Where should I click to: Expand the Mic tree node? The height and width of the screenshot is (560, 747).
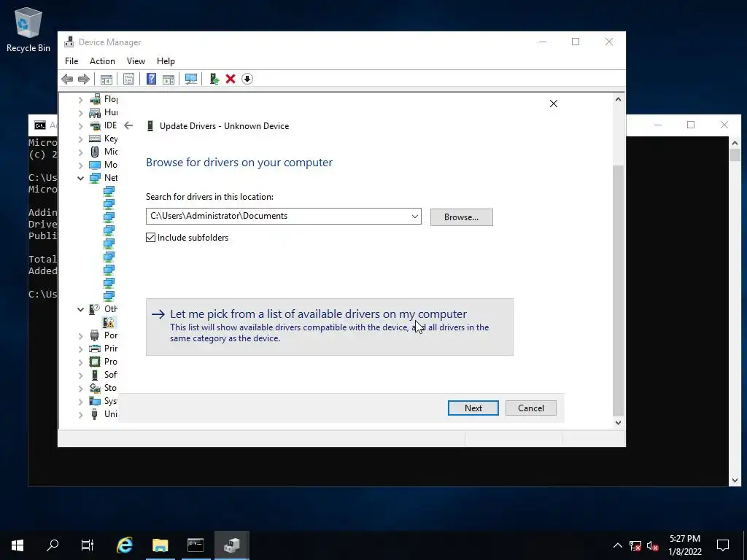coord(80,152)
